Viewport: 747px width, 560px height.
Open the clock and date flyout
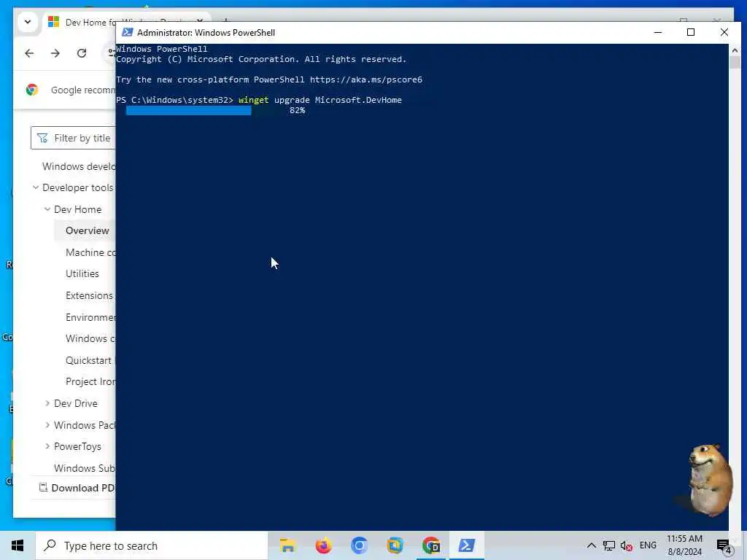point(684,545)
